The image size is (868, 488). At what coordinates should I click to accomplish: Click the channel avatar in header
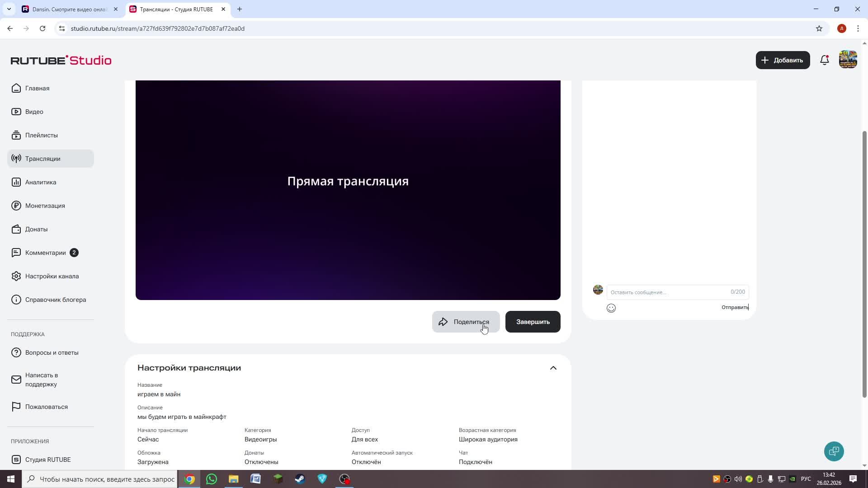click(x=848, y=60)
